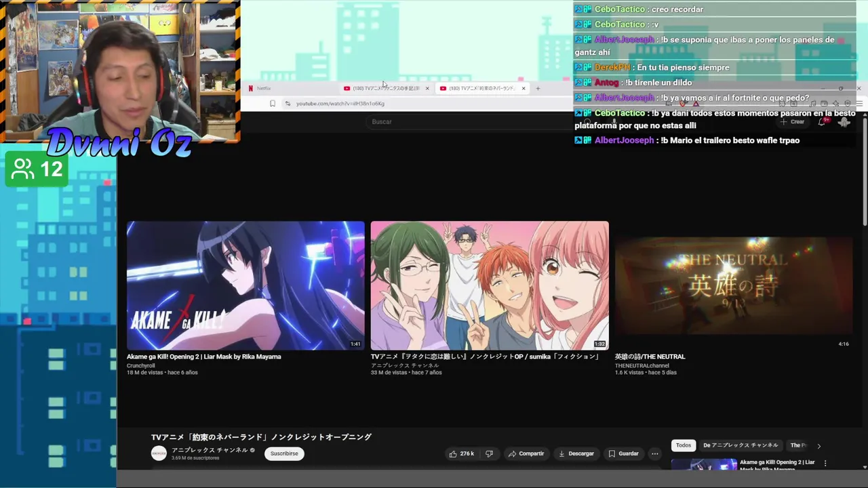868x488 pixels.
Task: Open options for the sidebar Akame ga Kill video
Action: point(825,463)
